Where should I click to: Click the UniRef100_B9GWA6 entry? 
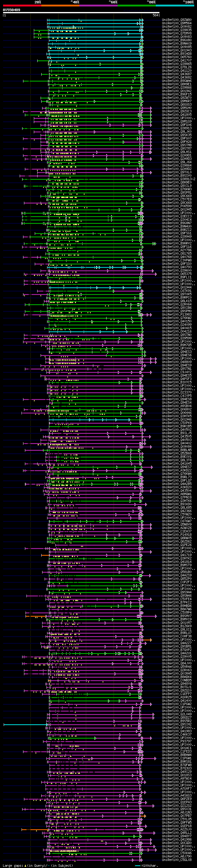(x=177, y=81)
